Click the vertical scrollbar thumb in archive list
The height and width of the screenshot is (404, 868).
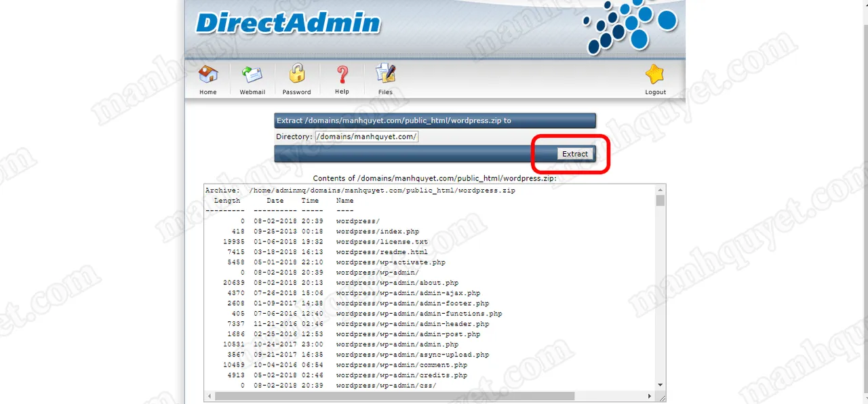(660, 200)
